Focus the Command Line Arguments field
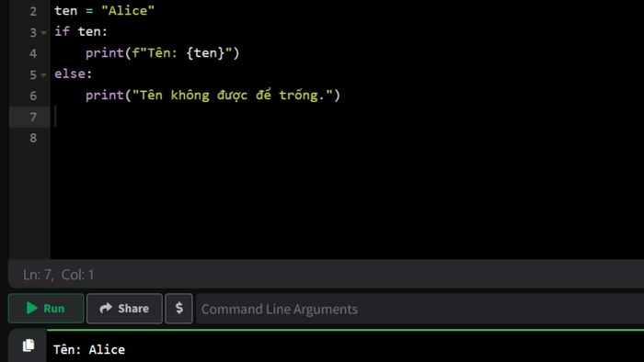644x362 pixels. point(420,309)
